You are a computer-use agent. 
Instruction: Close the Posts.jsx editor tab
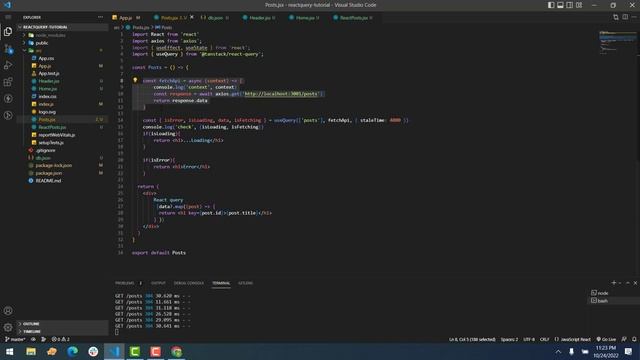pyautogui.click(x=191, y=18)
